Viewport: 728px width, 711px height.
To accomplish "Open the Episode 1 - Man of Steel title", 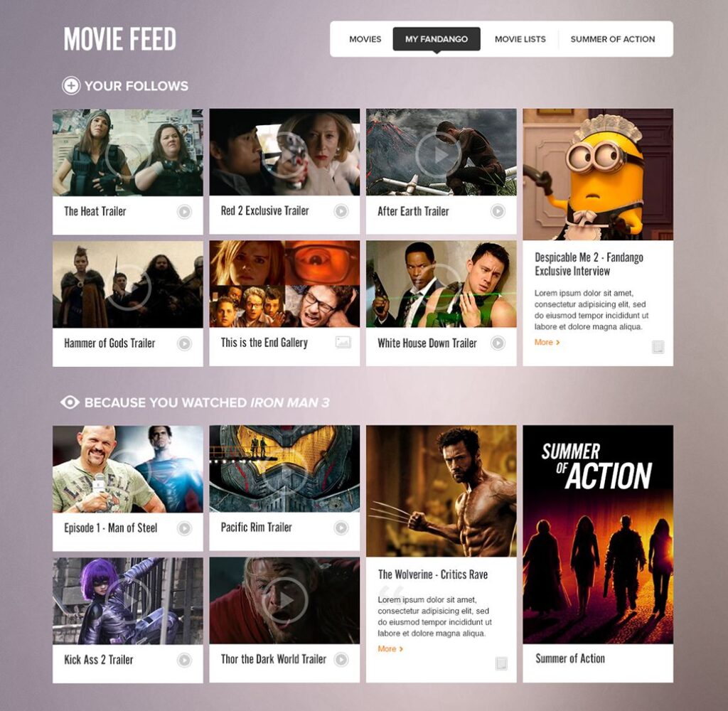I will click(110, 528).
